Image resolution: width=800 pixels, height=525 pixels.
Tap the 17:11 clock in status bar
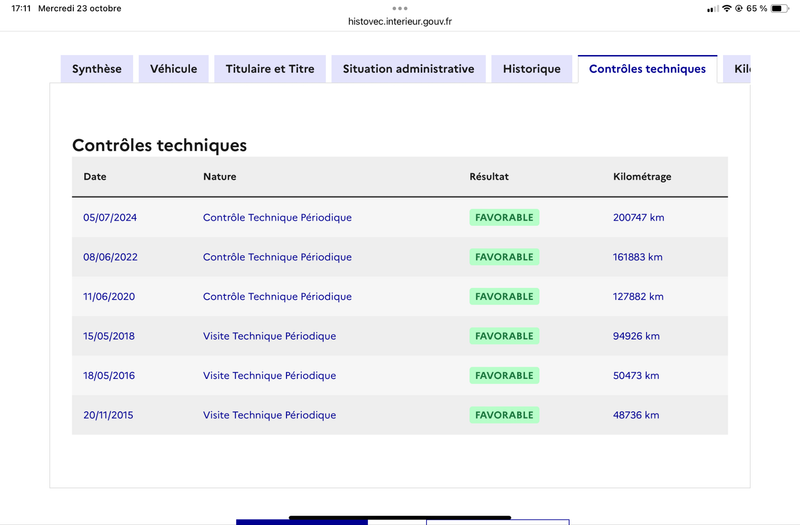[21, 8]
